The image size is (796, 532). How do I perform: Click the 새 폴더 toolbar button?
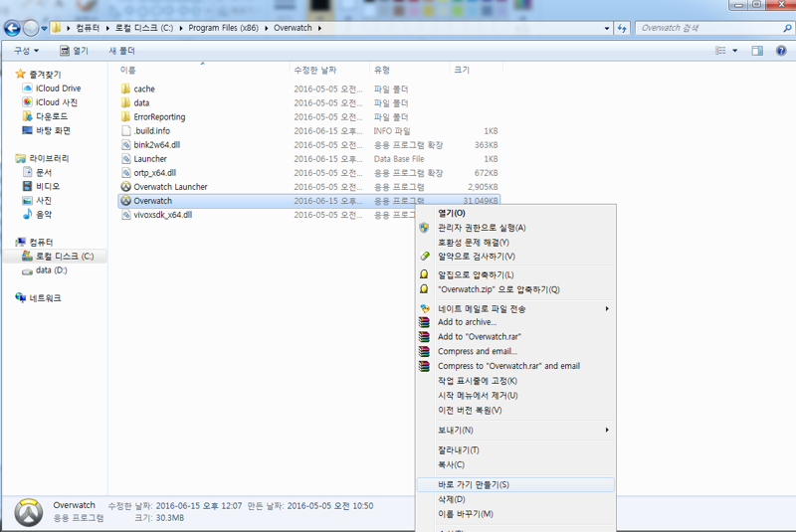point(121,51)
